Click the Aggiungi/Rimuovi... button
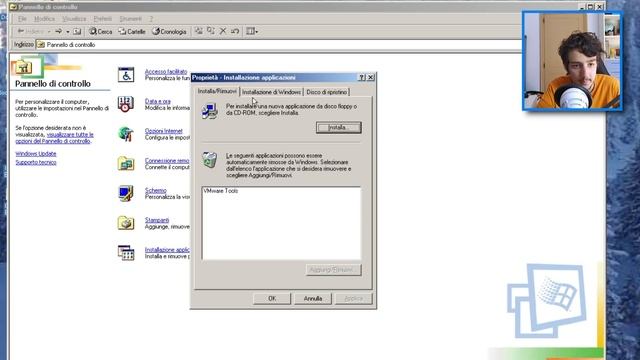The height and width of the screenshot is (360, 640). [x=333, y=270]
